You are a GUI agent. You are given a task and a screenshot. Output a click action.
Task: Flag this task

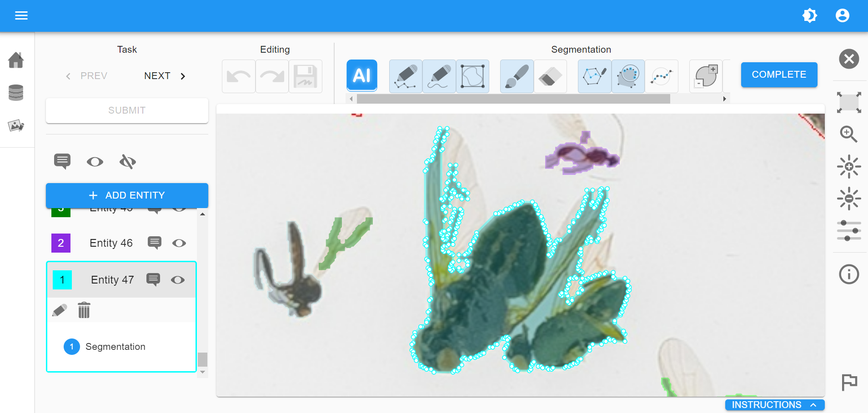point(849,382)
